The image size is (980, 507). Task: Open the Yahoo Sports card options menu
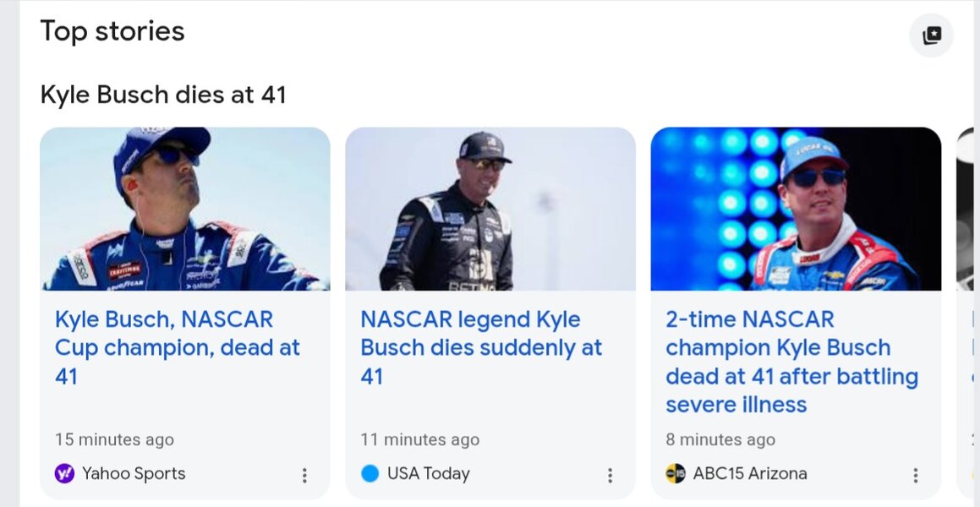click(x=304, y=475)
